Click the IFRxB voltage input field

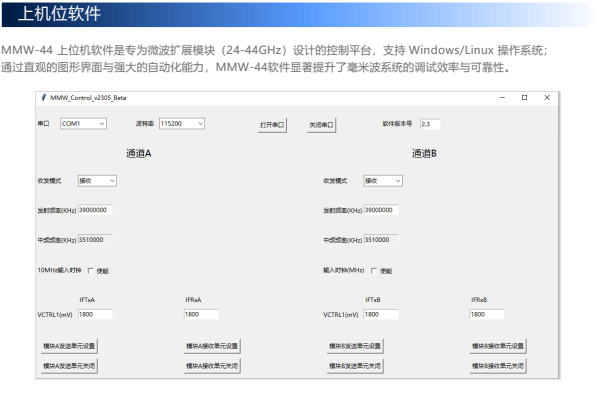coord(487,315)
